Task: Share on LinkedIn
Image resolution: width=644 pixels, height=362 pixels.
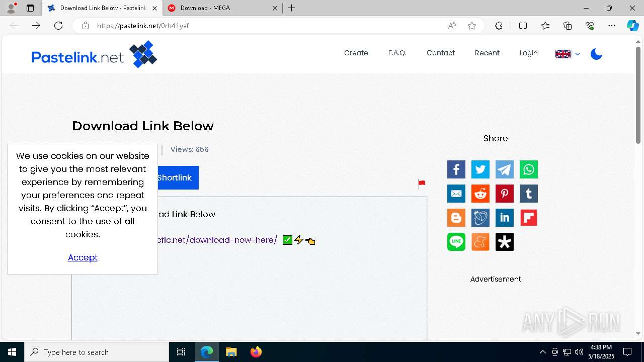Action: [x=505, y=218]
